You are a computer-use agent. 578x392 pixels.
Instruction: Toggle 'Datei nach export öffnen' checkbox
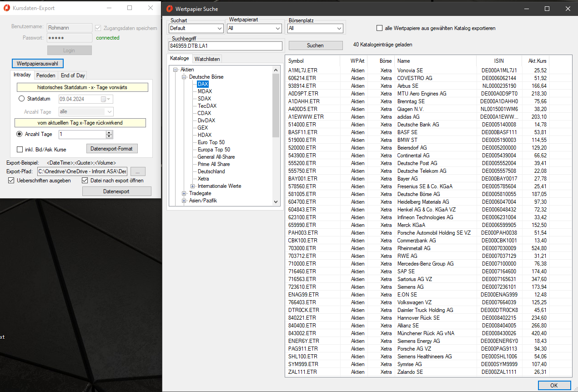pos(85,181)
